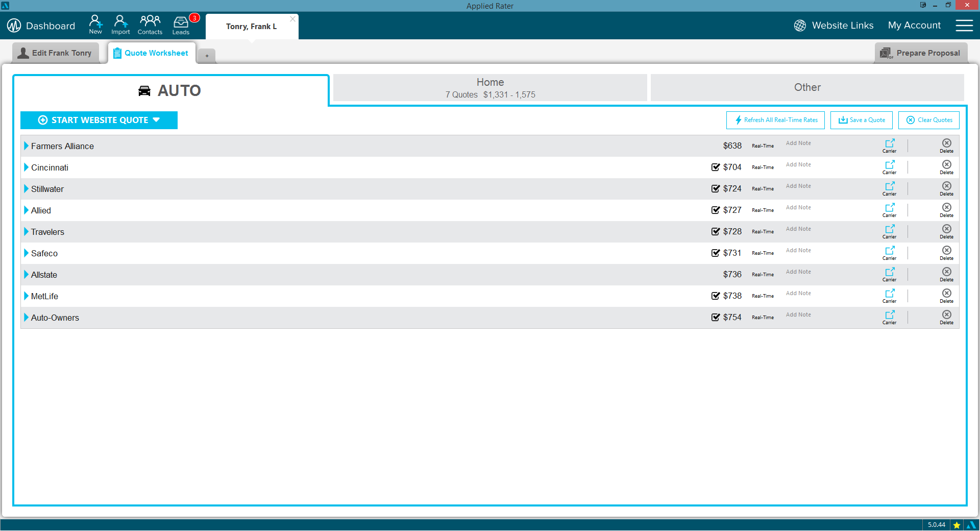Add a note to Allstate quote

click(x=798, y=272)
